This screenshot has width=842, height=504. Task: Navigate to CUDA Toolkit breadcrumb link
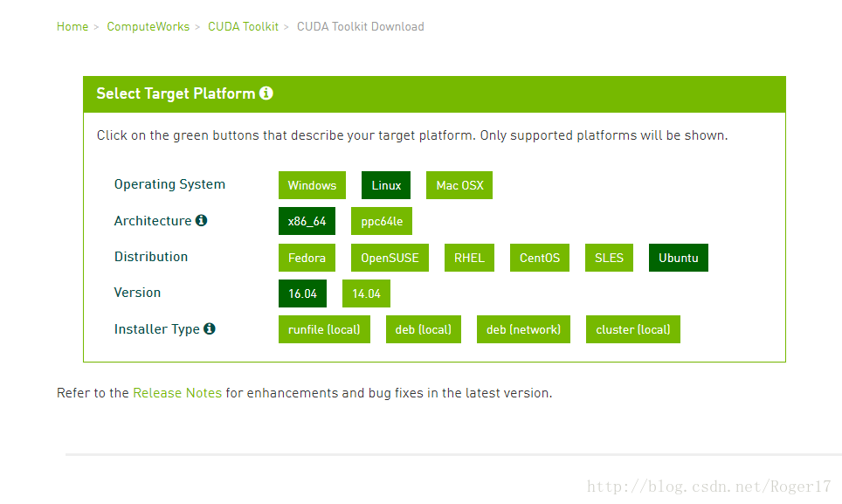(x=244, y=26)
